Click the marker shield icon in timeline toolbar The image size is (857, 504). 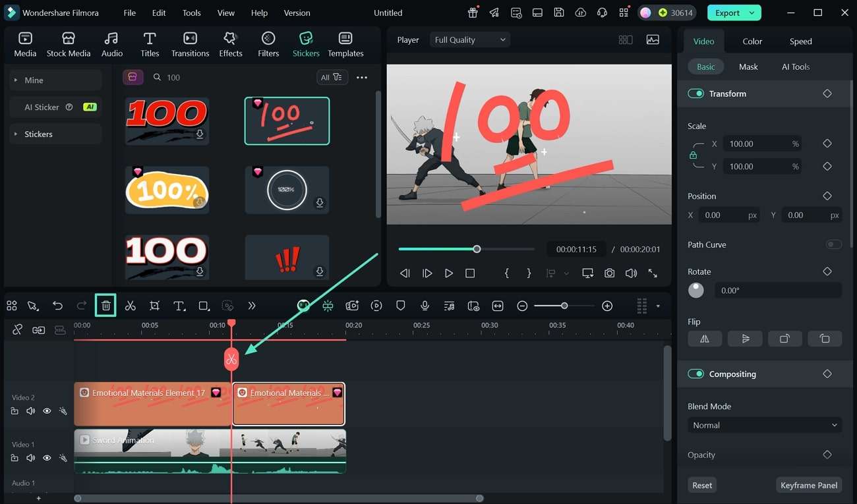click(400, 306)
